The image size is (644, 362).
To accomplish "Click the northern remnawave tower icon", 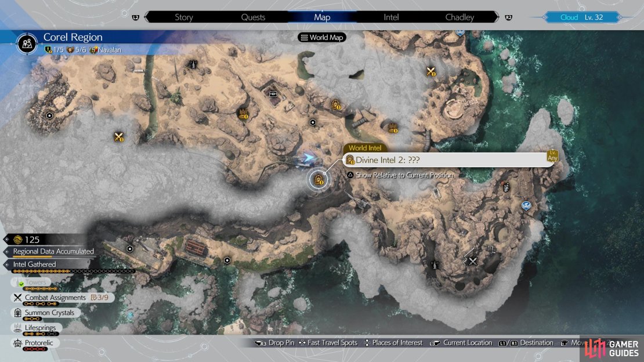I will (x=193, y=64).
